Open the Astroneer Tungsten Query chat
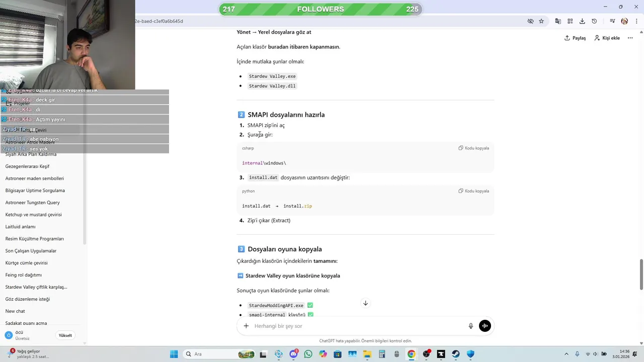The image size is (644, 362). [32, 203]
